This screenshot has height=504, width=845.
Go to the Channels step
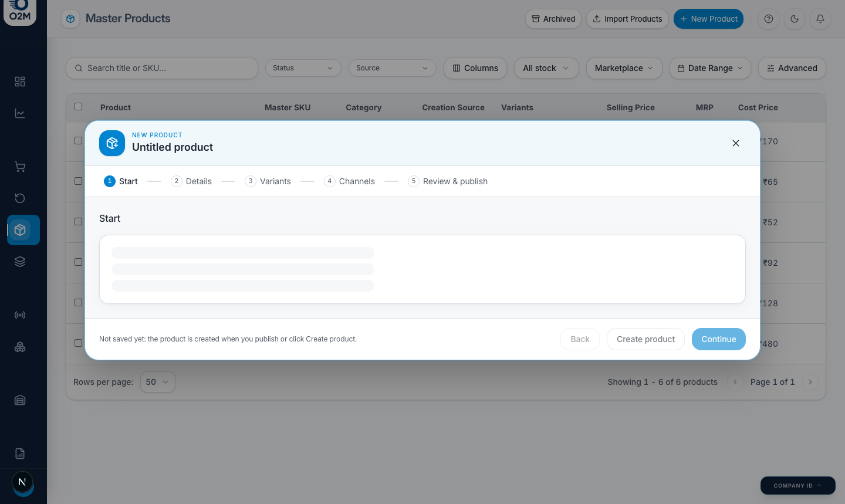point(350,181)
